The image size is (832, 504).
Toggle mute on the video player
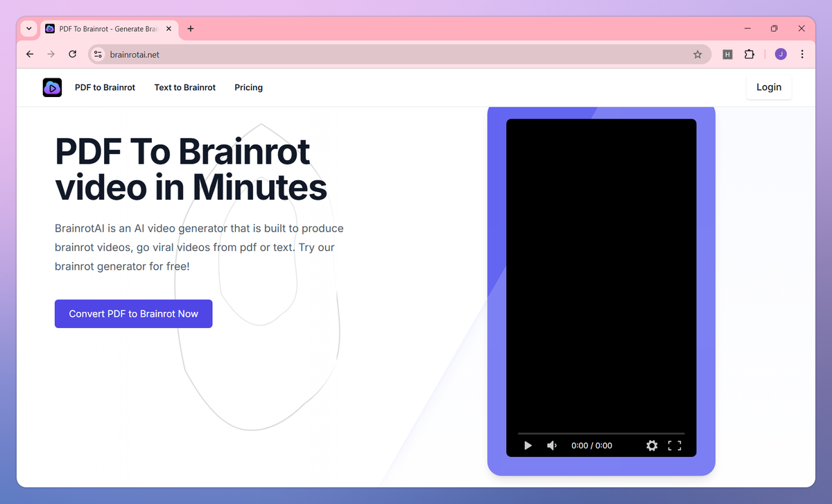(551, 446)
